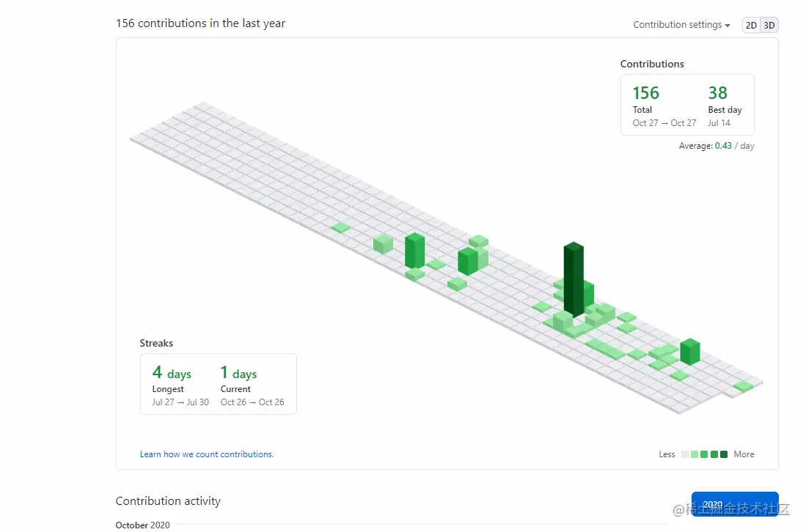Click the 4 days longest streak value
This screenshot has height=532, width=806.
(x=172, y=372)
